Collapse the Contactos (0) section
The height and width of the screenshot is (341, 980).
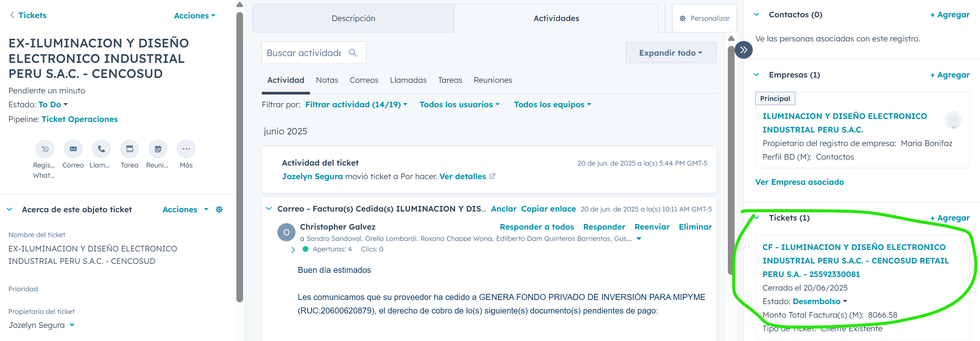(756, 14)
